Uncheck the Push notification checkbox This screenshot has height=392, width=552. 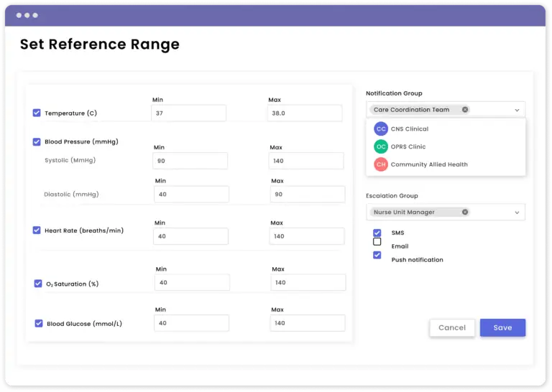tap(377, 255)
